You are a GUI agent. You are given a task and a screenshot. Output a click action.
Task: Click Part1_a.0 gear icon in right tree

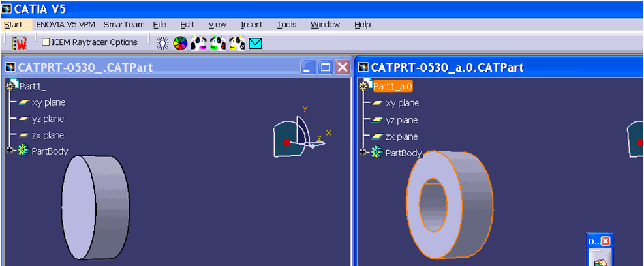(x=366, y=85)
